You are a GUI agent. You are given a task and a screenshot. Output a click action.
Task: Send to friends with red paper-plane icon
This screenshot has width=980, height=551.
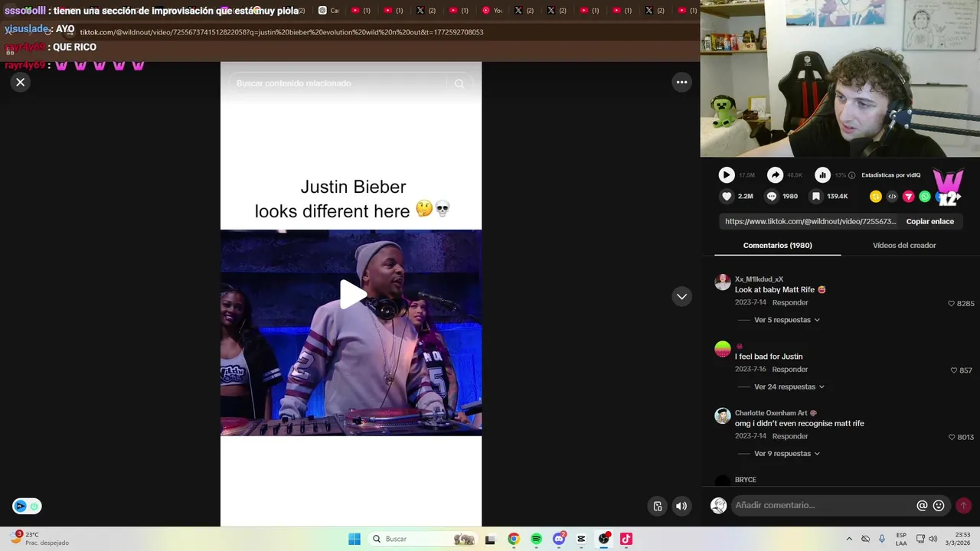tap(909, 197)
